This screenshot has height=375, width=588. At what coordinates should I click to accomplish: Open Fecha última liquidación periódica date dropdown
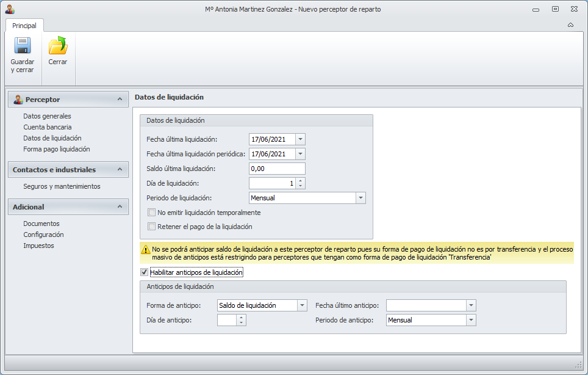[x=300, y=154]
